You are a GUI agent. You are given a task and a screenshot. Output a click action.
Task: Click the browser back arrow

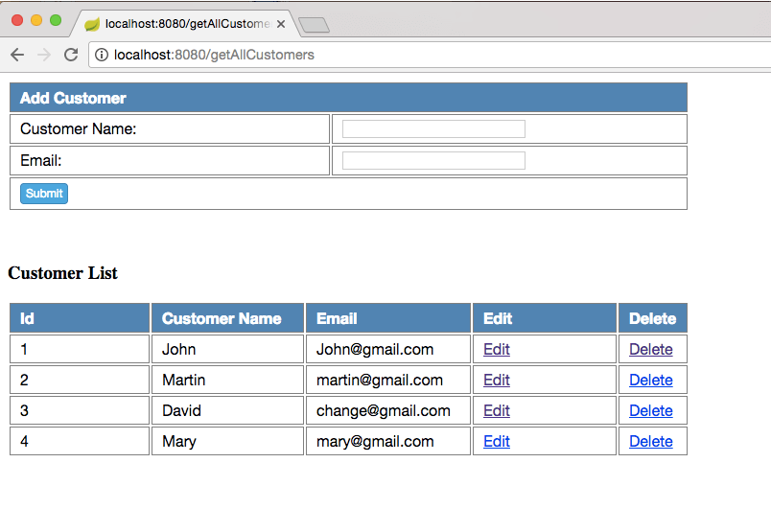(17, 55)
